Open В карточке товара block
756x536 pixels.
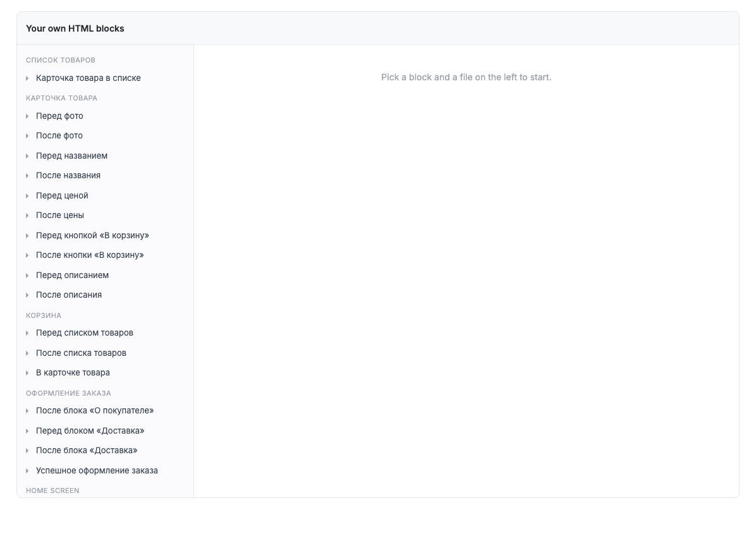tap(73, 373)
